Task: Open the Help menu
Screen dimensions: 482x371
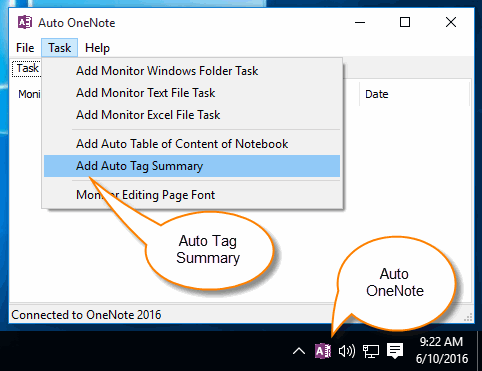Action: point(97,48)
